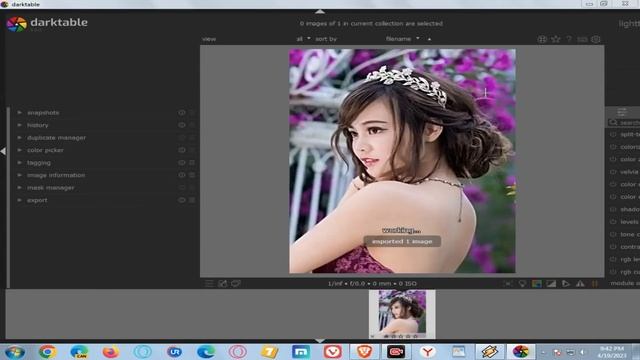Open the 'all' rating filter dropdown
Screen dimensions: 640x360
point(303,39)
